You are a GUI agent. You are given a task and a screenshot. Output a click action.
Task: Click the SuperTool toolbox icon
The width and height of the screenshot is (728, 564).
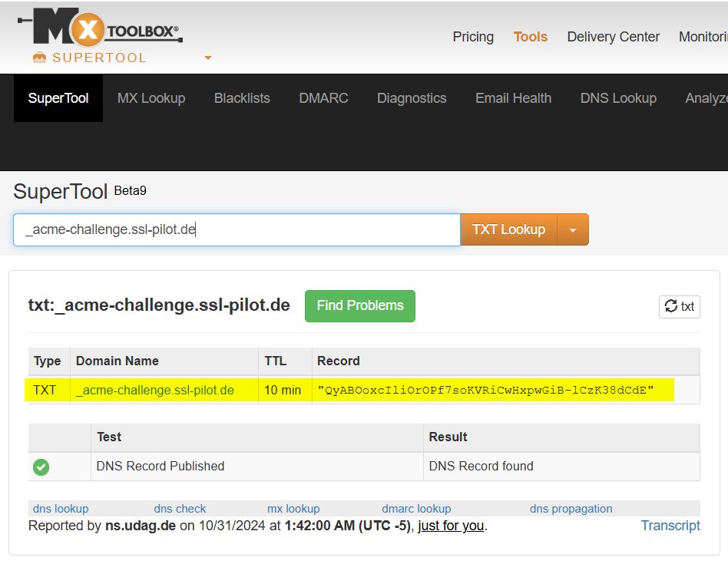(x=39, y=58)
